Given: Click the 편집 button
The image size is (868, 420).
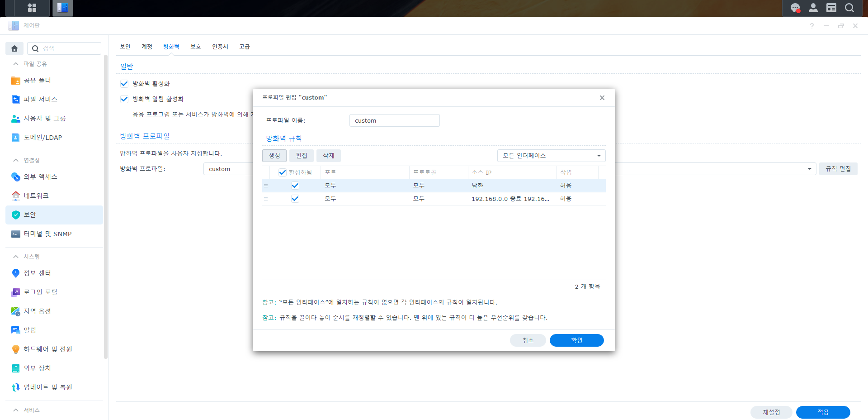Looking at the screenshot, I should [x=302, y=156].
